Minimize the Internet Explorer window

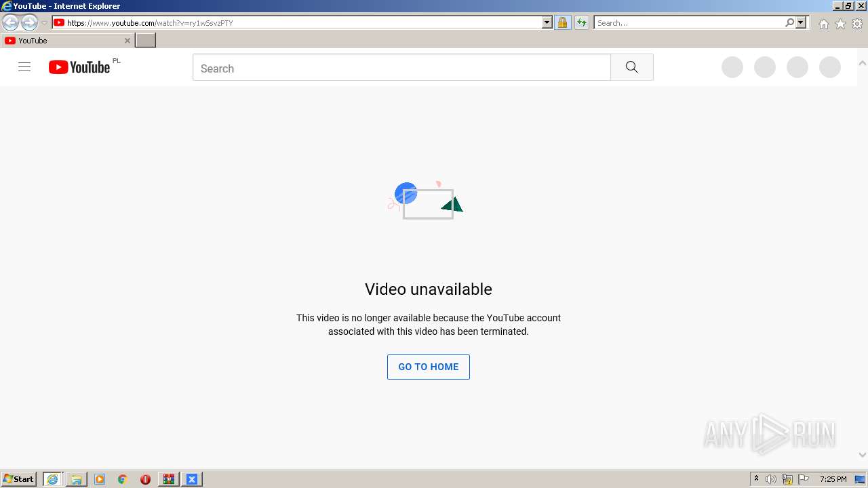(x=837, y=6)
